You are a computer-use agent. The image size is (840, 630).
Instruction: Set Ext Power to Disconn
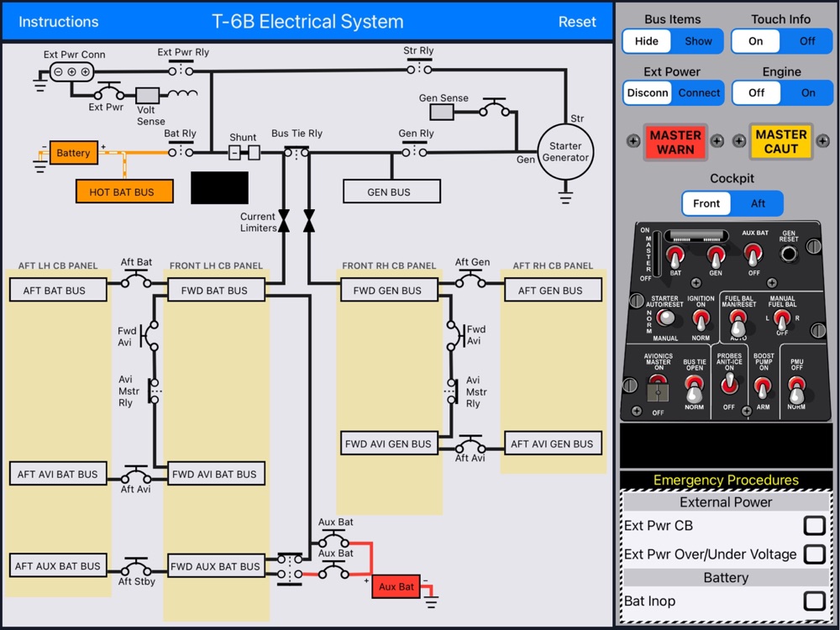647,92
